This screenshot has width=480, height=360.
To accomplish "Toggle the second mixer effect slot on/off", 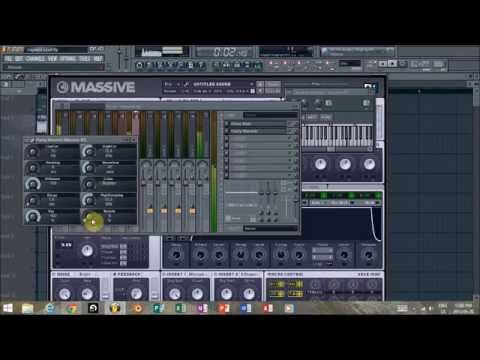I will [x=227, y=131].
